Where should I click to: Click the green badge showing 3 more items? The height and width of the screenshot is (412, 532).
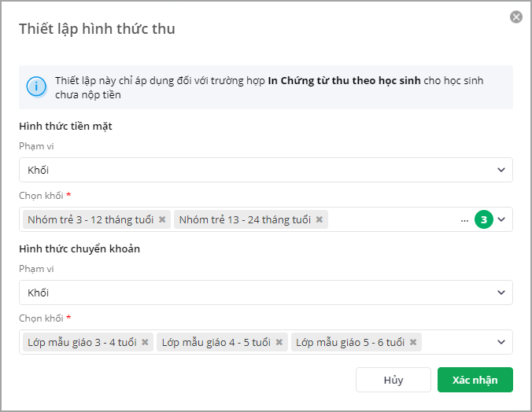(484, 220)
